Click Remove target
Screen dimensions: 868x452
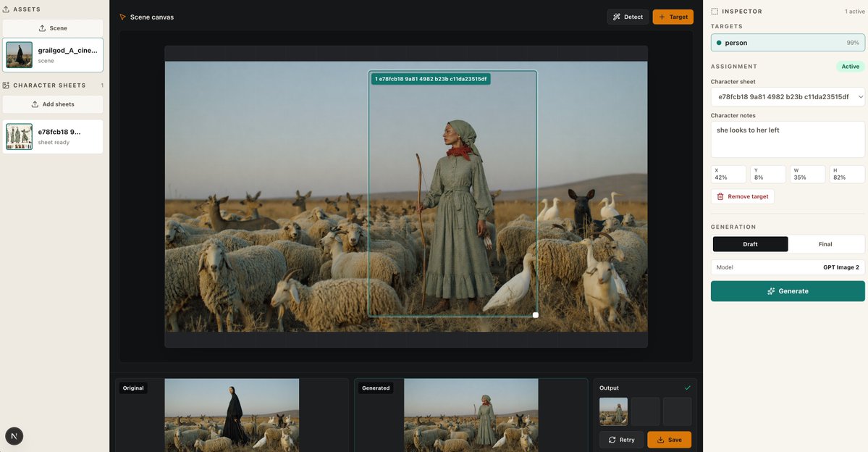(x=742, y=196)
